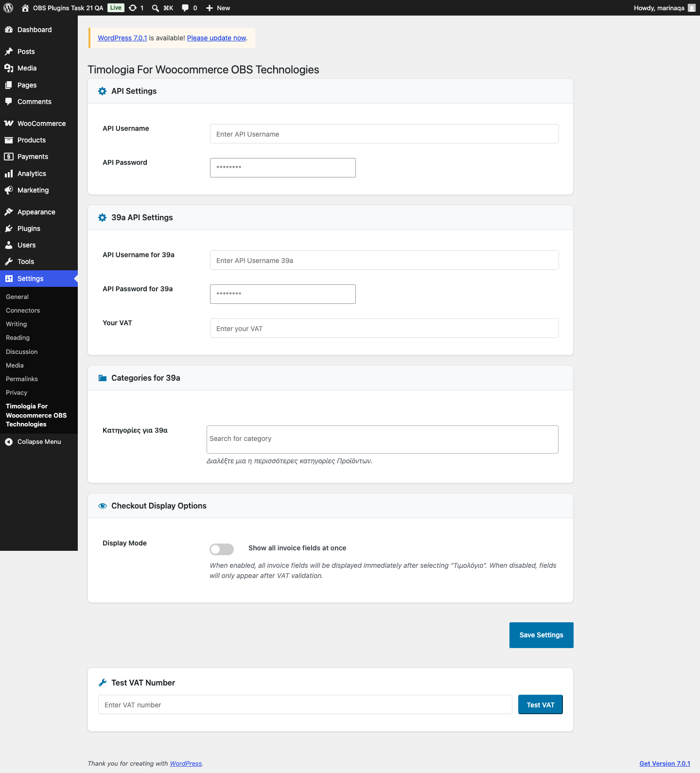The width and height of the screenshot is (700, 773).
Task: Click the Marketing megaphone icon
Action: [9, 190]
